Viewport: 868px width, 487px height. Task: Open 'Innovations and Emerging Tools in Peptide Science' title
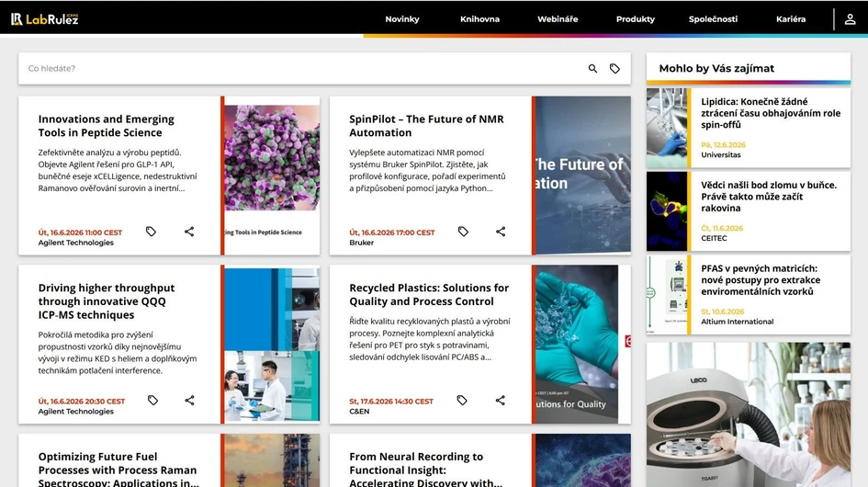[x=107, y=126]
